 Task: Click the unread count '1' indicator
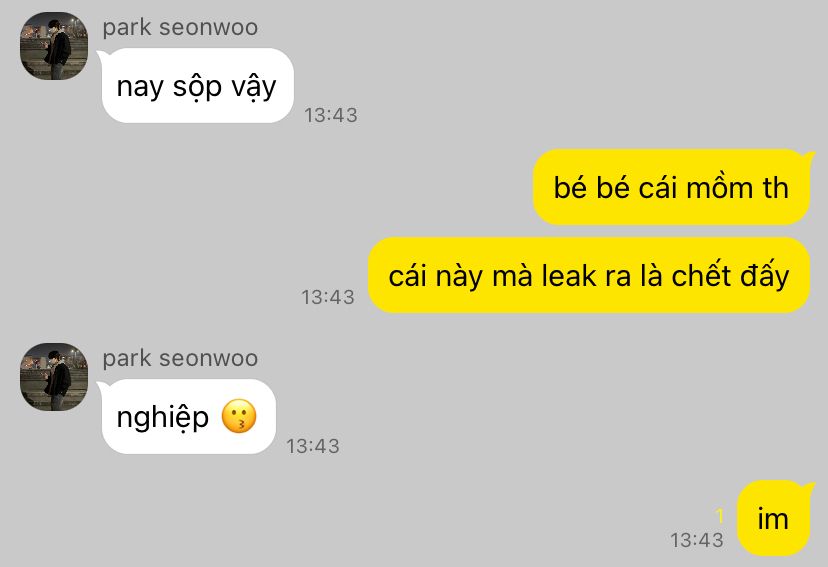pos(719,515)
